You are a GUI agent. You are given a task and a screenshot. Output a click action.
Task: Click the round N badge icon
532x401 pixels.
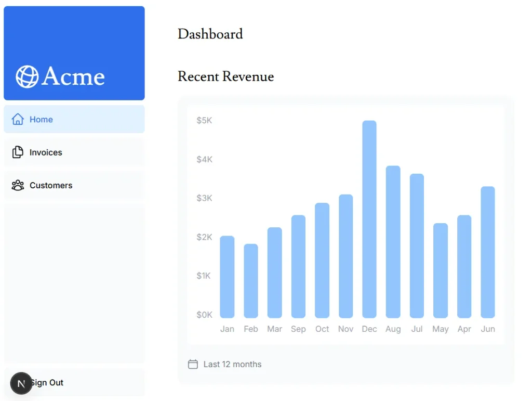pos(21,383)
